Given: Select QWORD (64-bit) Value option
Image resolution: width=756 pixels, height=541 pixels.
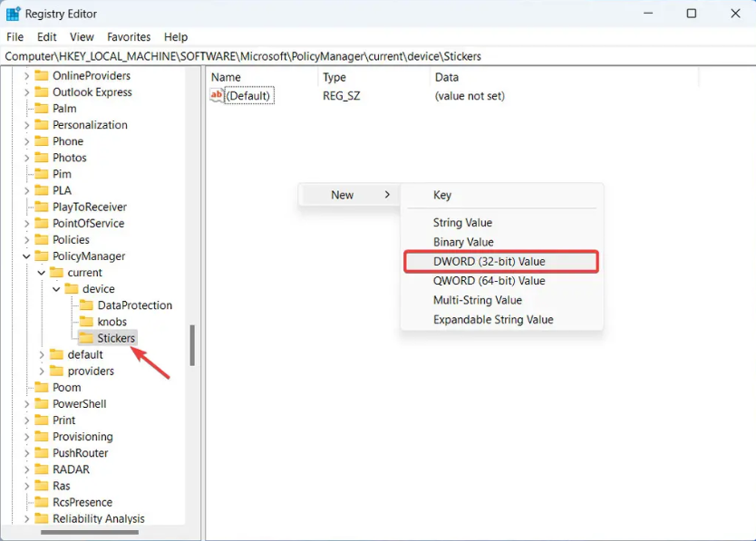Looking at the screenshot, I should [x=501, y=281].
